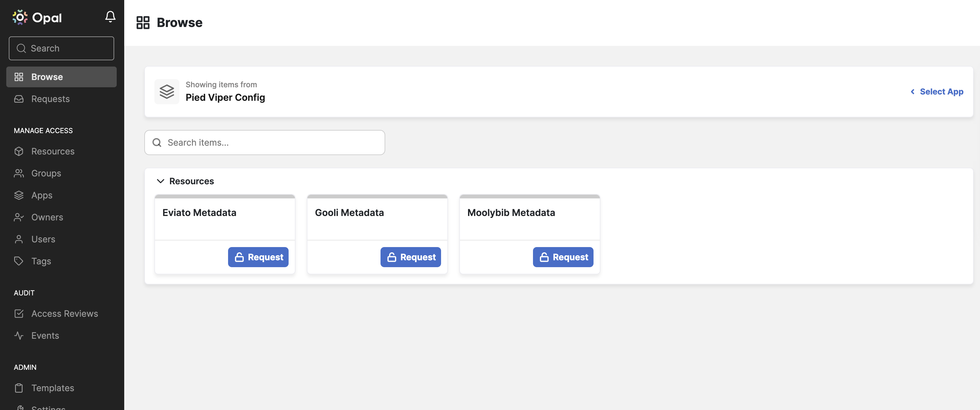Image resolution: width=980 pixels, height=410 pixels.
Task: Open the Apps sidebar item
Action: point(42,195)
